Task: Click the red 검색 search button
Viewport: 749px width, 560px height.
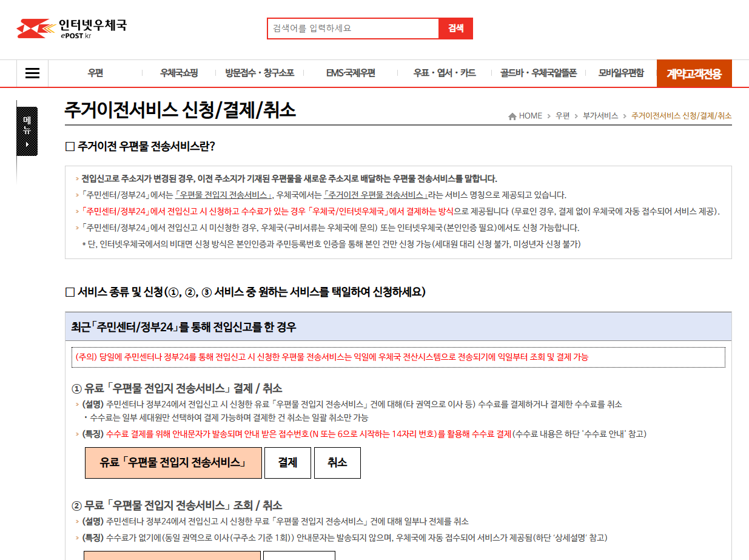Action: pyautogui.click(x=455, y=28)
